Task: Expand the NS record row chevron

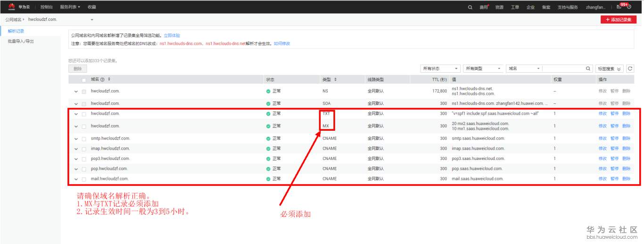Action: pyautogui.click(x=76, y=91)
